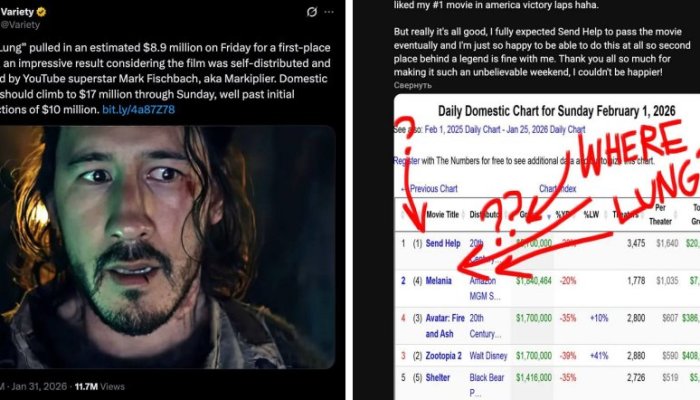The image size is (700, 400).
Task: Open the Shelter movie link
Action: coord(438,378)
